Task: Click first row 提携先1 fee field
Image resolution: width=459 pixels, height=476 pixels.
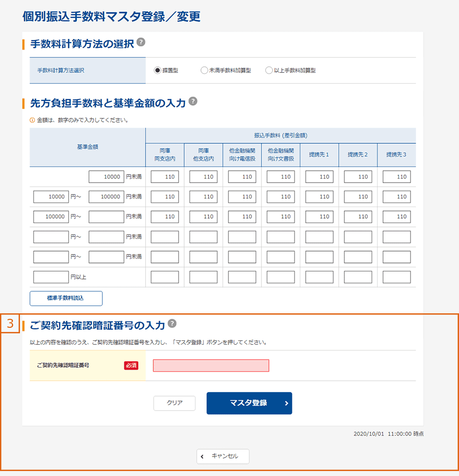Action: (x=319, y=177)
